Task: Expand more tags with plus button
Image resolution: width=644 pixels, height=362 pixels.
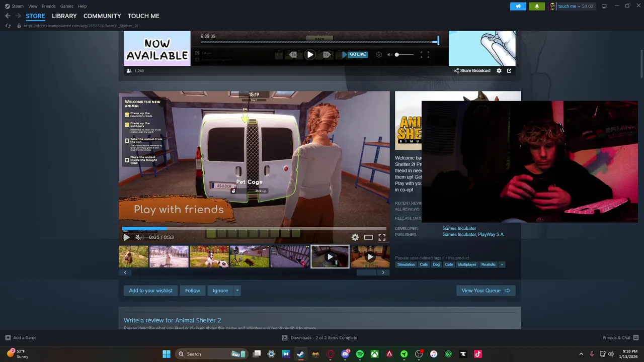Action: point(502,264)
